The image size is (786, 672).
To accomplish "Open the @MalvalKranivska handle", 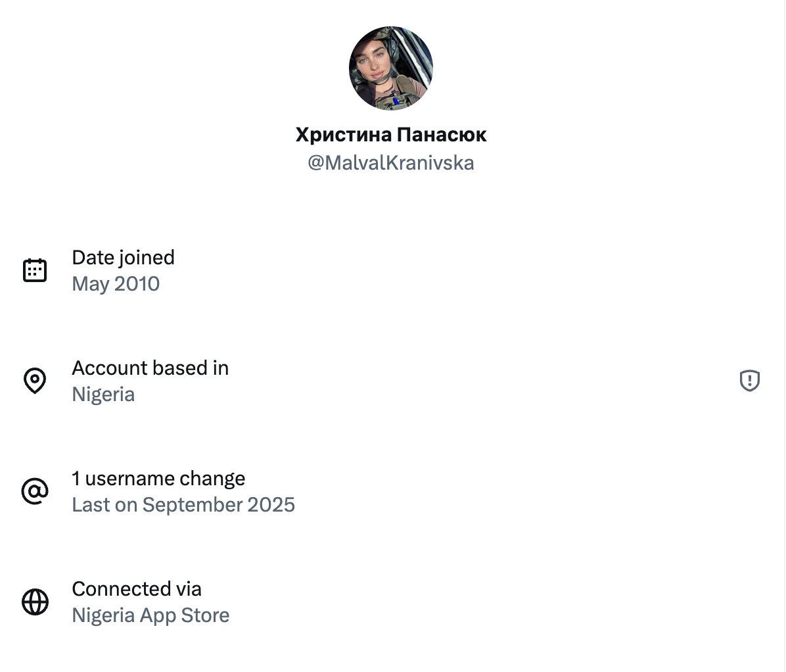I will 391,163.
